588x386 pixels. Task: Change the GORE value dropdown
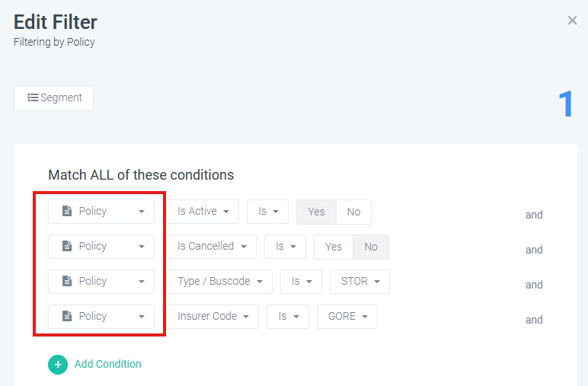[x=347, y=317]
